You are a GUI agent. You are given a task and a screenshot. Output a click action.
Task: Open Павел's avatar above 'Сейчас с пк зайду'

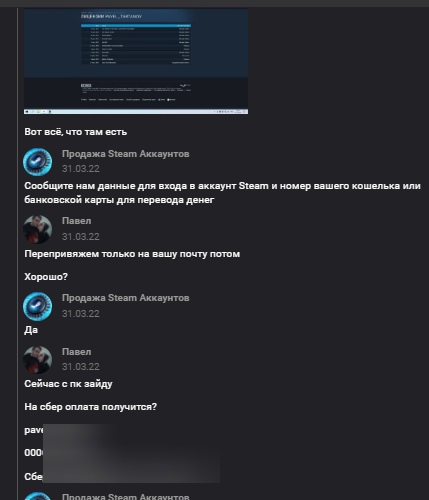pos(37,359)
